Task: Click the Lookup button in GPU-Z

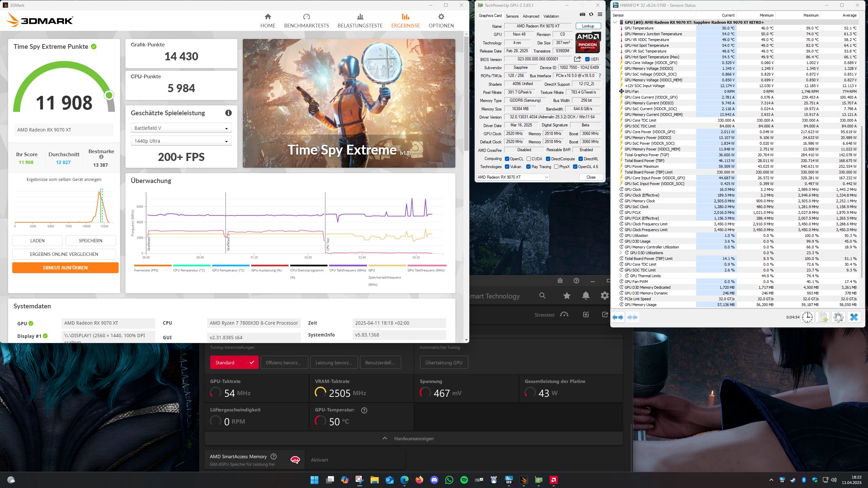Action: pyautogui.click(x=588, y=26)
